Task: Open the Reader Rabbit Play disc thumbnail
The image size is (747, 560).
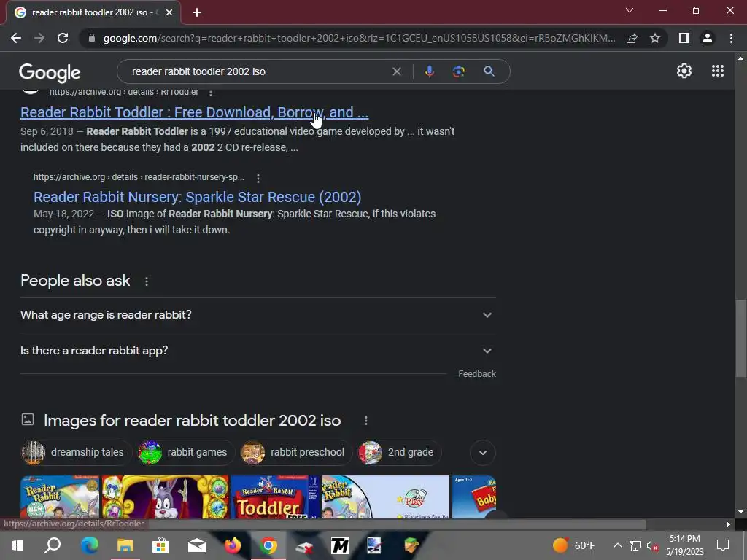Action: [x=385, y=497]
